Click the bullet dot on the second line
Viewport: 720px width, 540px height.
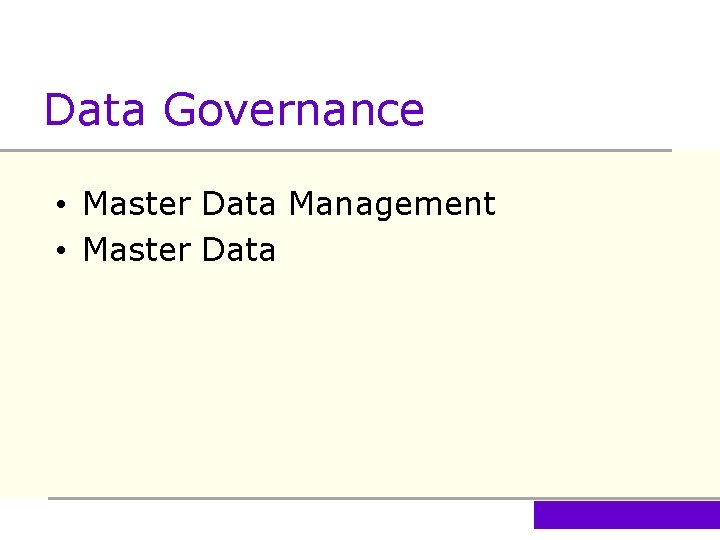(62, 251)
